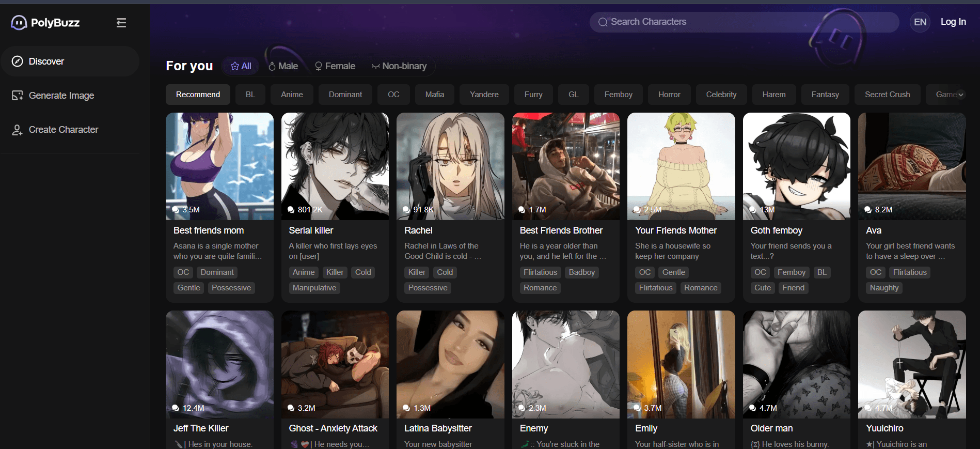
Task: Select the Femboy category tab
Action: pyautogui.click(x=619, y=95)
